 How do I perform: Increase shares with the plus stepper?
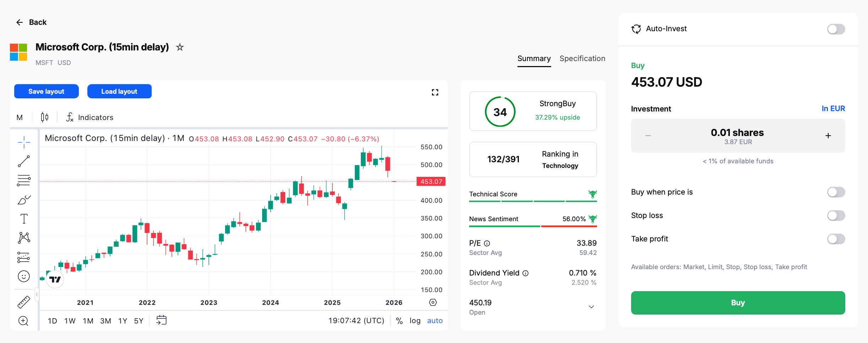coord(828,136)
